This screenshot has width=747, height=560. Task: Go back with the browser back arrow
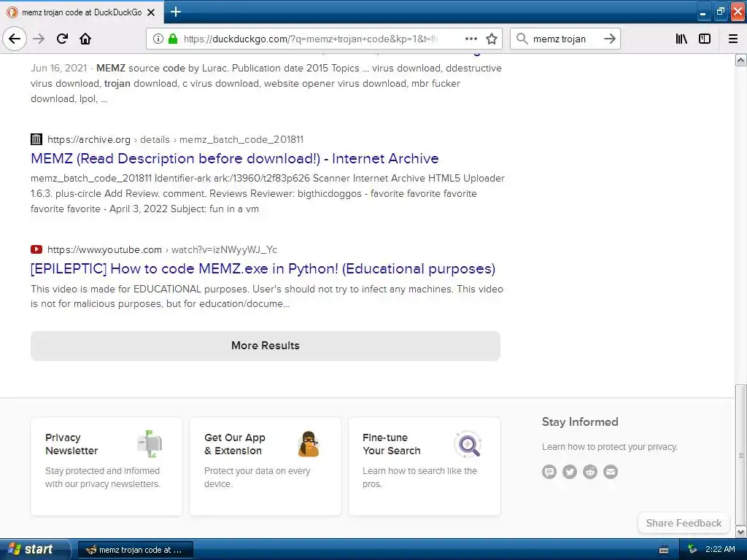click(x=15, y=39)
